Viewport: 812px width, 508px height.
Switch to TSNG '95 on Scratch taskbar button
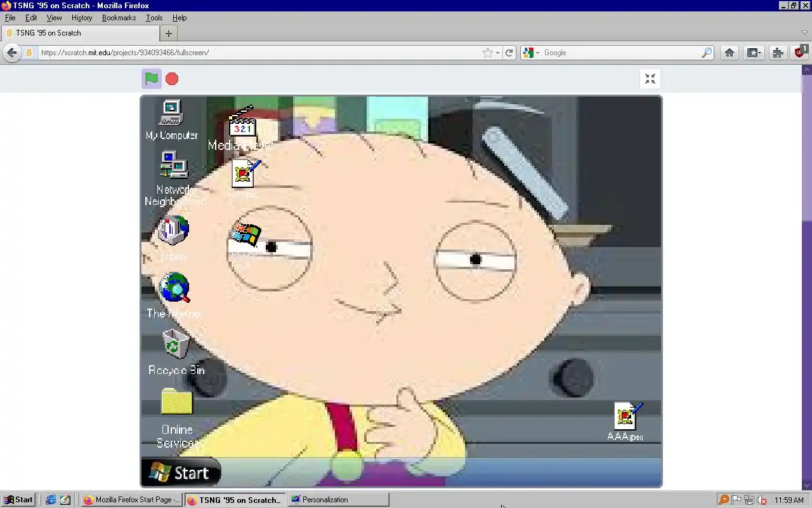235,500
